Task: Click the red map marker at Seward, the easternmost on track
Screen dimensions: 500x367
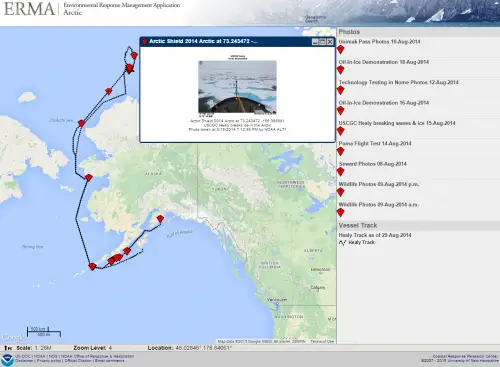Action: point(160,219)
